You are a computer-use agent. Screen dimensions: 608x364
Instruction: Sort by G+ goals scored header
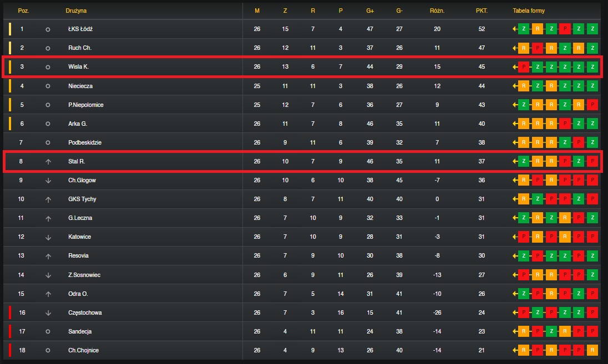point(370,11)
